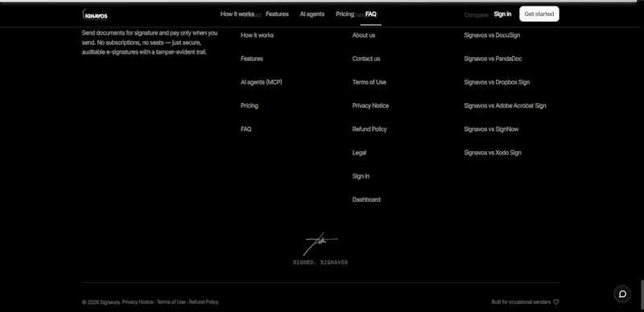Image resolution: width=644 pixels, height=312 pixels.
Task: Click the Built for occasional senders text
Action: pyautogui.click(x=521, y=302)
